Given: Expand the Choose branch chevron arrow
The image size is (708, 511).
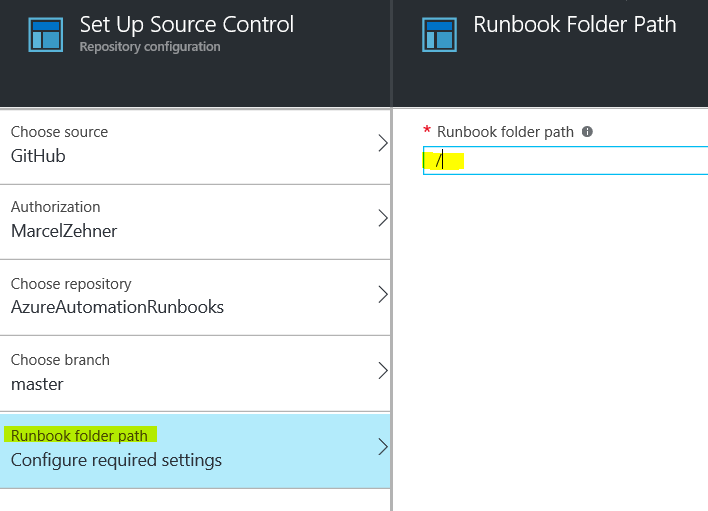Looking at the screenshot, I should 382,371.
